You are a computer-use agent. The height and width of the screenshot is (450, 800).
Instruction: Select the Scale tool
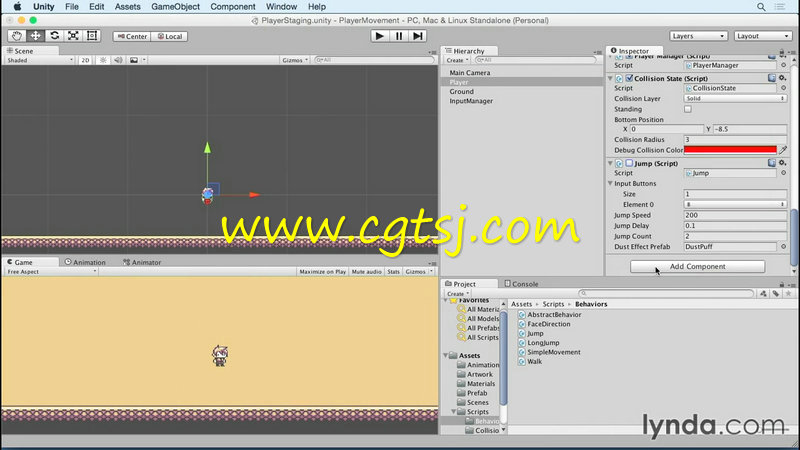(73, 36)
